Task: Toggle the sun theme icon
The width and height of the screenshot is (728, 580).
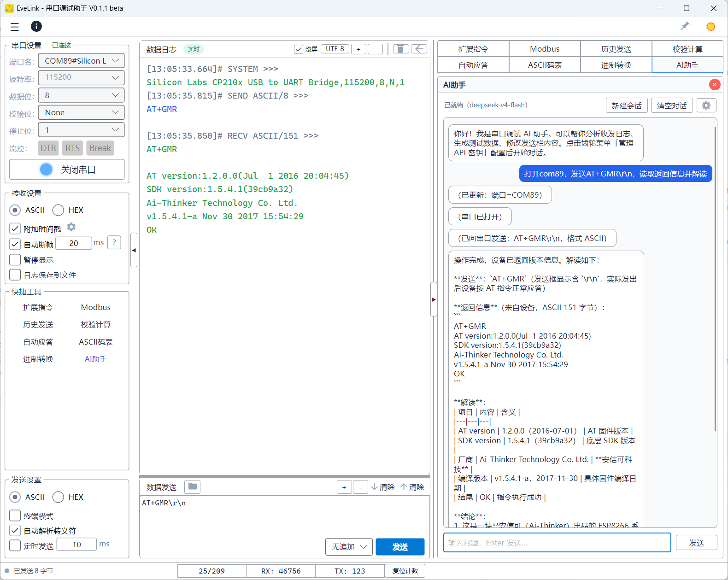Action: tap(710, 27)
